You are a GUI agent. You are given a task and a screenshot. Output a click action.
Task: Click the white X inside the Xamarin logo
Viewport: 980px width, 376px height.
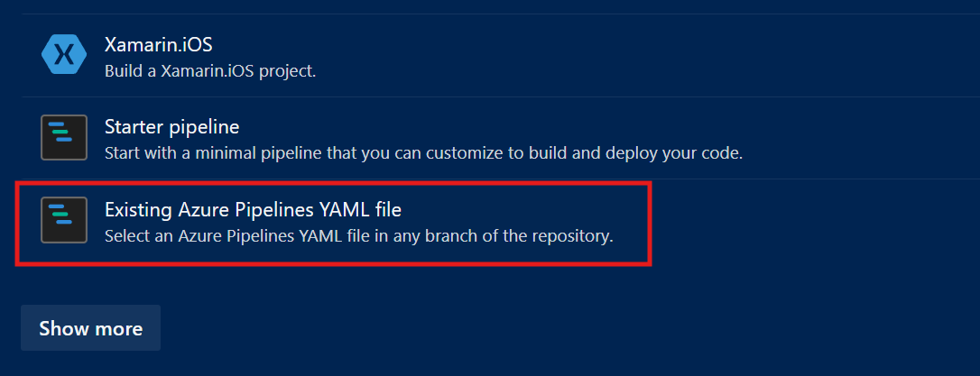[63, 55]
